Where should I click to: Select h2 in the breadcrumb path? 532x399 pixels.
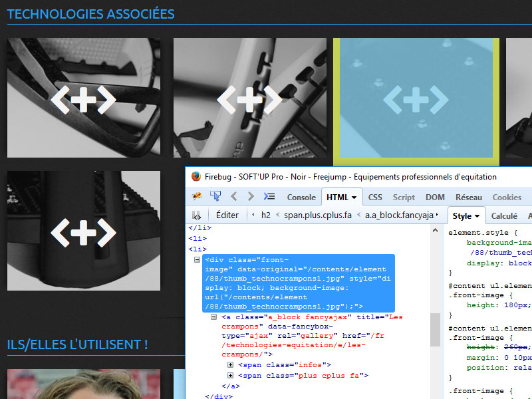tap(265, 215)
